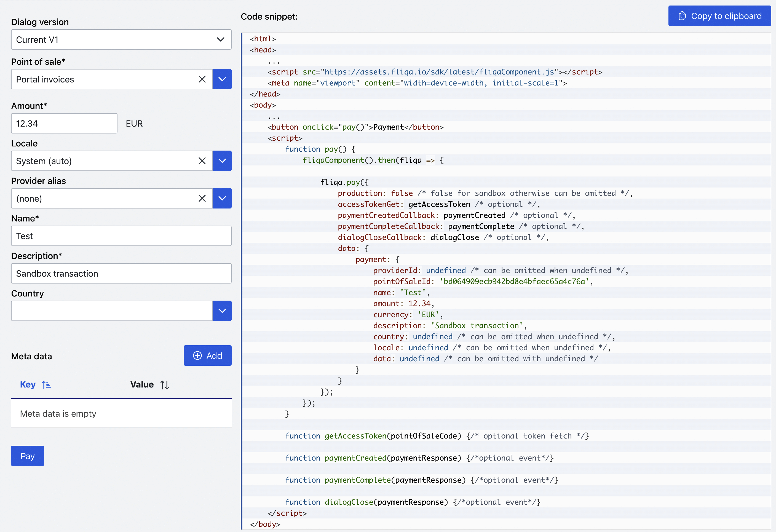This screenshot has height=532, width=776.
Task: Expand the Locale dropdown arrow
Action: [x=222, y=161]
